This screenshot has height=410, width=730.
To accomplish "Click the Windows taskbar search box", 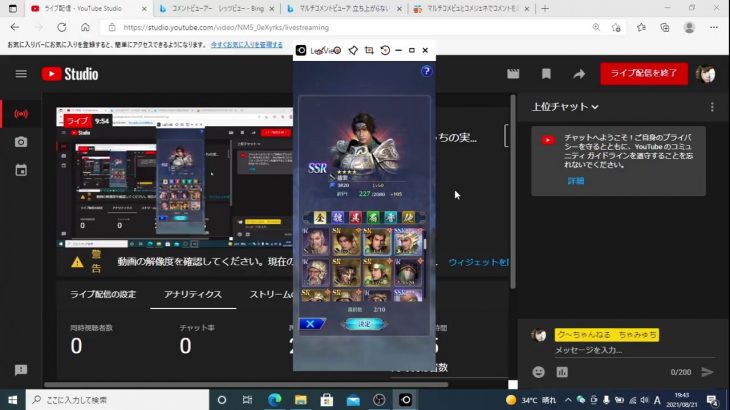I will click(117, 400).
